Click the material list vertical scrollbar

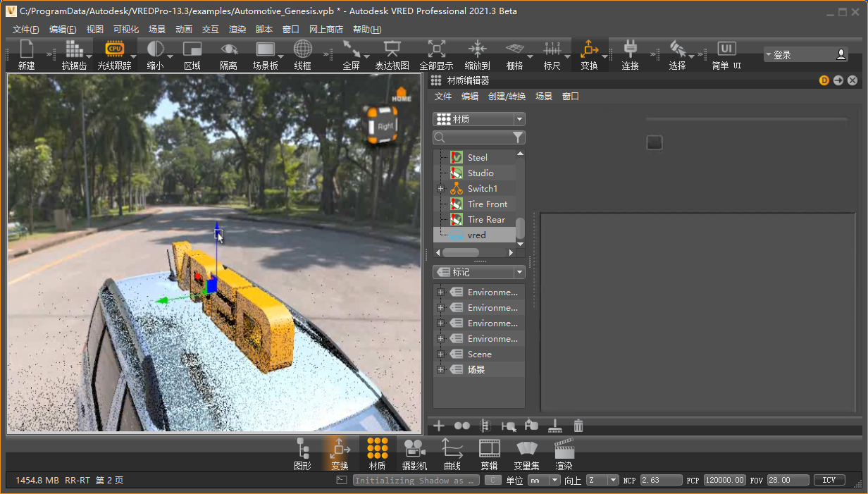pyautogui.click(x=521, y=228)
